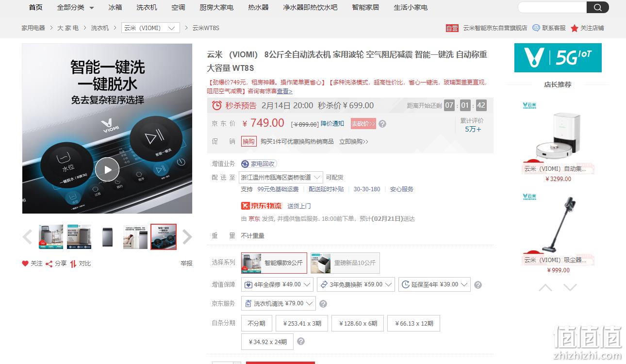Go to the 洗衣机 nav tab
The height and width of the screenshot is (364, 626).
click(x=147, y=7)
